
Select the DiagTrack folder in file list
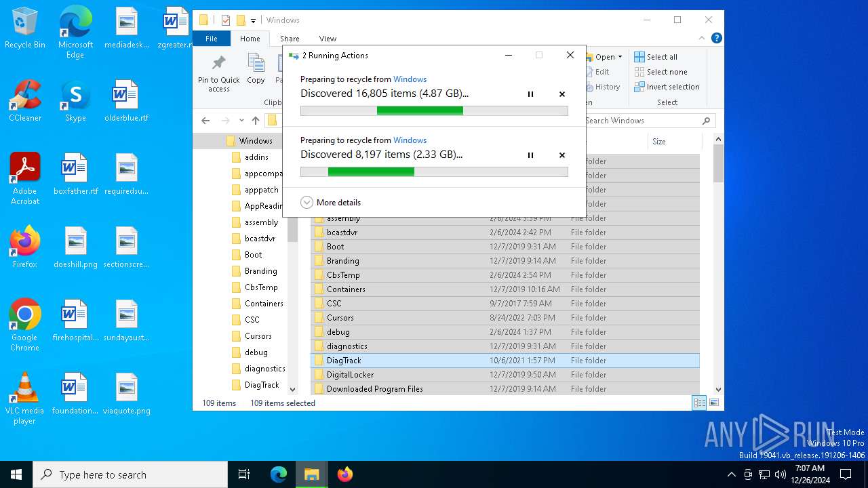pyautogui.click(x=505, y=361)
